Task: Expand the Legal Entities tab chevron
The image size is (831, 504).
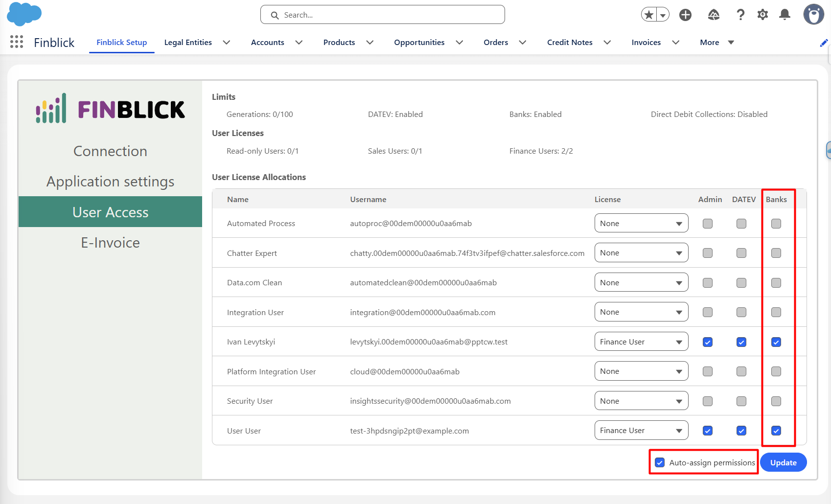Action: coord(227,43)
